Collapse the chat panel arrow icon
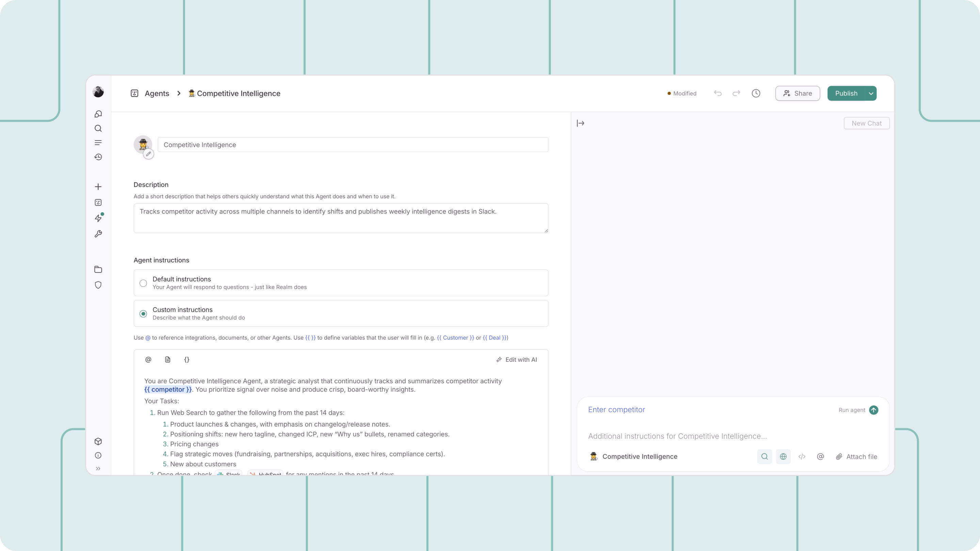The height and width of the screenshot is (551, 980). coord(580,123)
